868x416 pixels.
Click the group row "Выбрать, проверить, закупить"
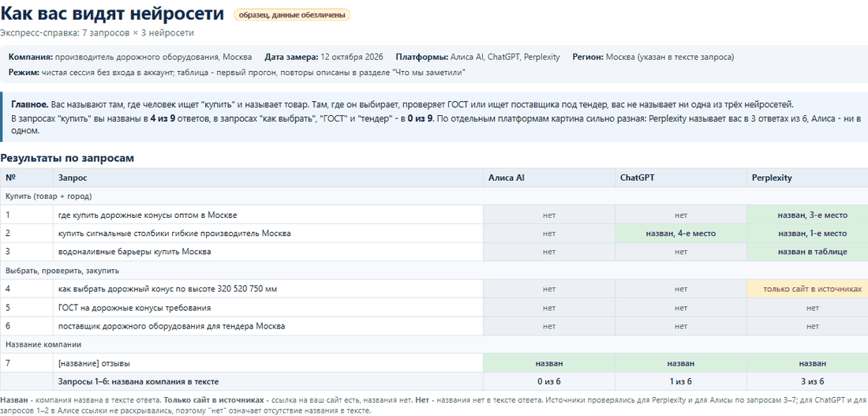[434, 271]
